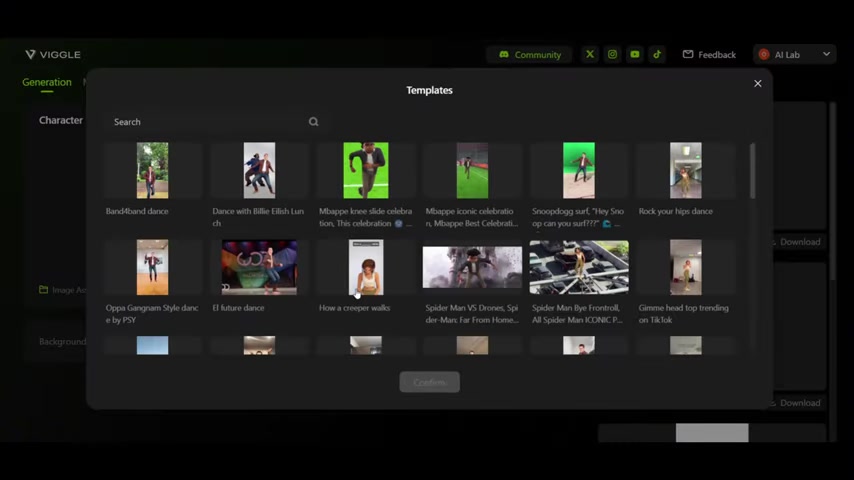The width and height of the screenshot is (854, 480).
Task: Click the Confirm button
Action: coord(429,382)
